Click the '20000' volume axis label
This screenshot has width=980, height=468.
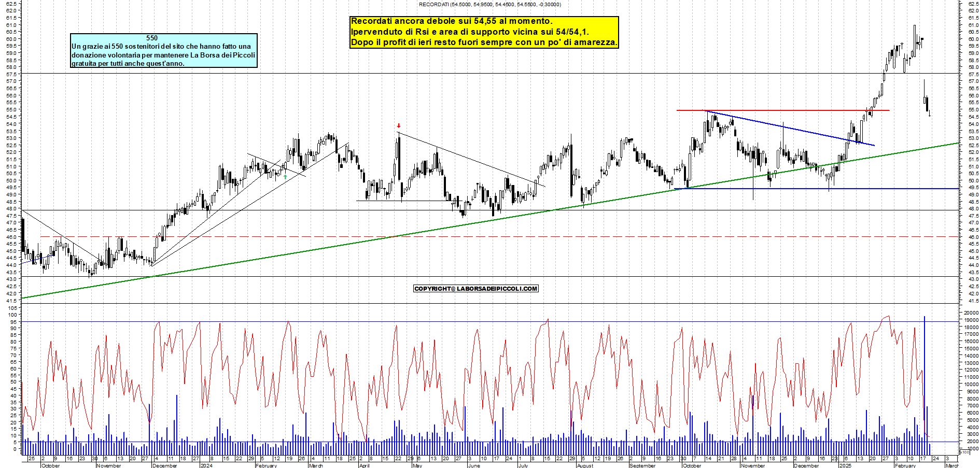[x=971, y=313]
